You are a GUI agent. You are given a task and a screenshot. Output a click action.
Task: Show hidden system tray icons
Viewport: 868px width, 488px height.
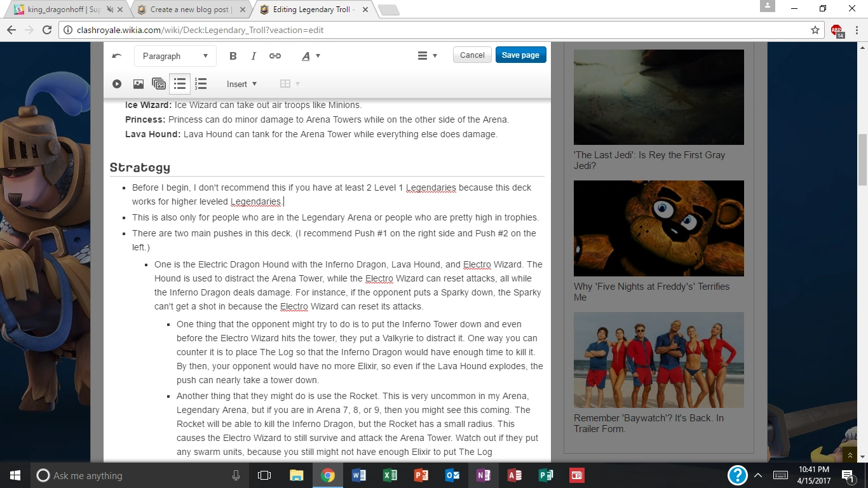point(758,475)
